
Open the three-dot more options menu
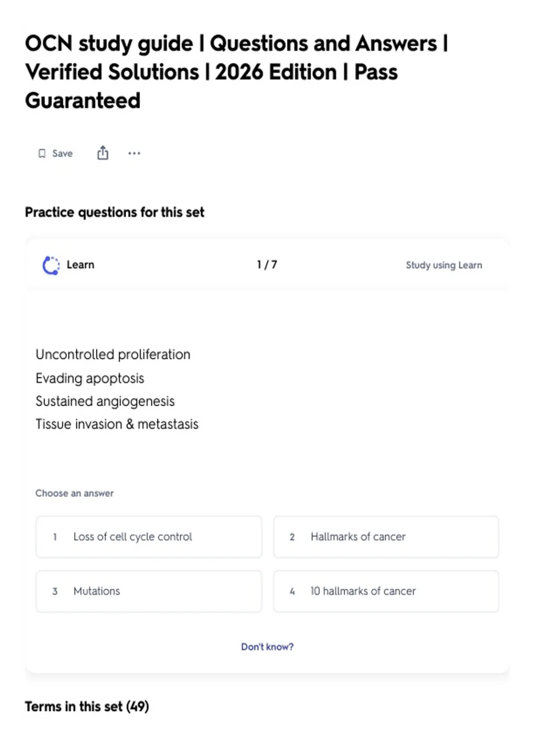coord(134,153)
